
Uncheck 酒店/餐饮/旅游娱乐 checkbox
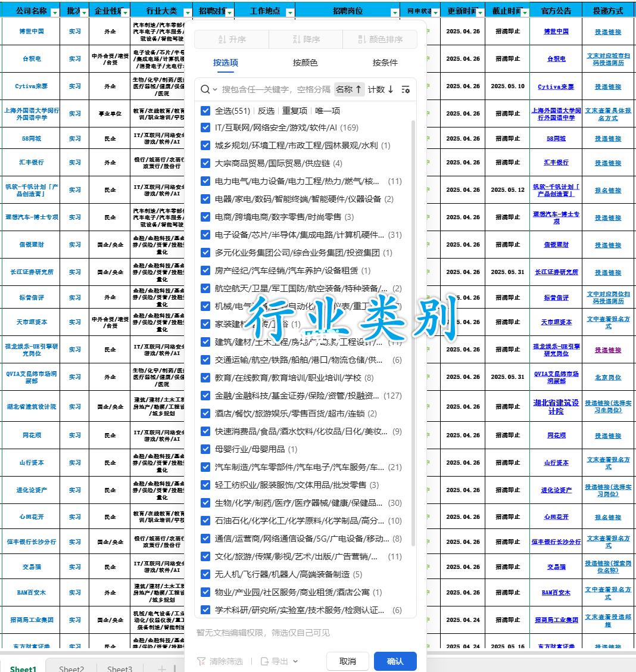click(x=205, y=413)
